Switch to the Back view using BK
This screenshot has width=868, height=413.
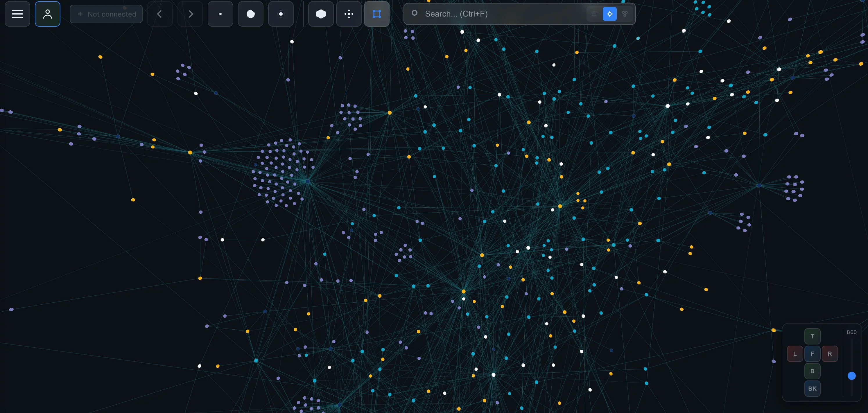[x=813, y=388]
